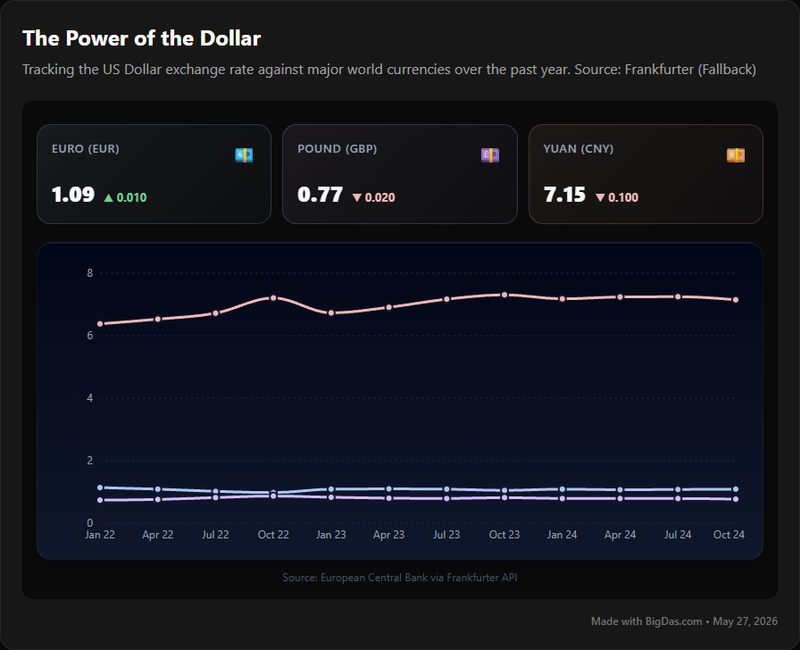
Task: Click the Apr 22 x-axis label
Action: 158,535
